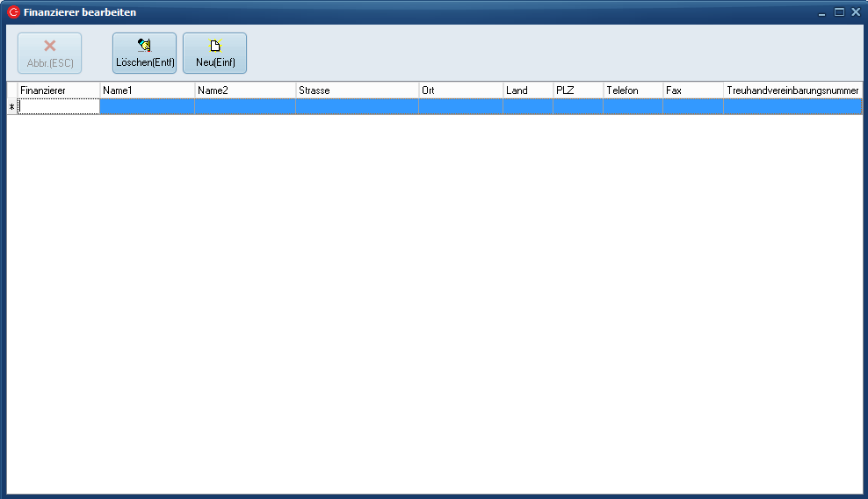The width and height of the screenshot is (868, 499).
Task: Click the Treuhandvereinbarungsnummer column header
Action: [792, 90]
